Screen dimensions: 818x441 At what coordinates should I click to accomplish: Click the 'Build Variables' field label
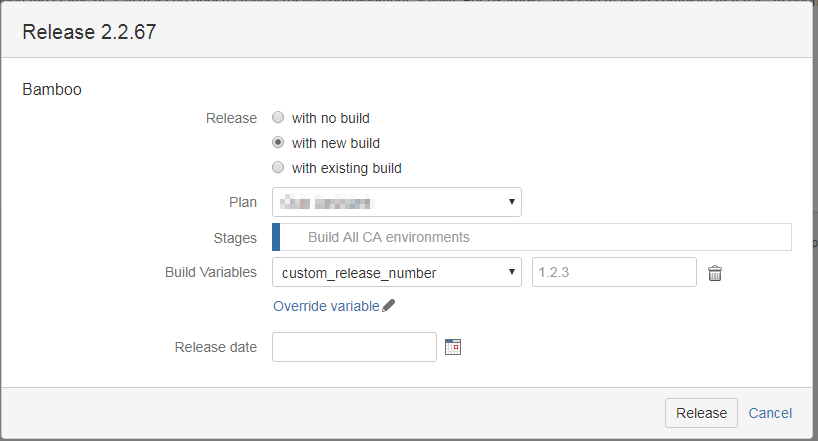[210, 272]
